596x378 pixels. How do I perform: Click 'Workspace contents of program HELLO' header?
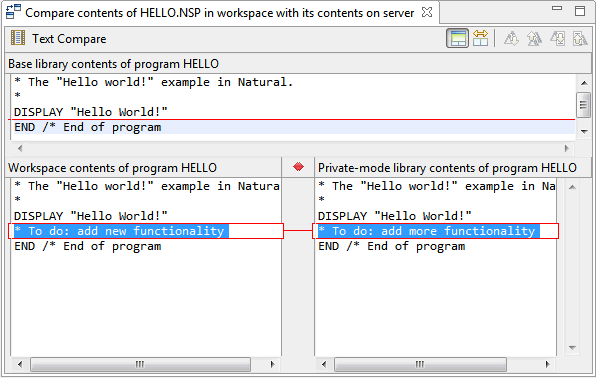(x=112, y=168)
